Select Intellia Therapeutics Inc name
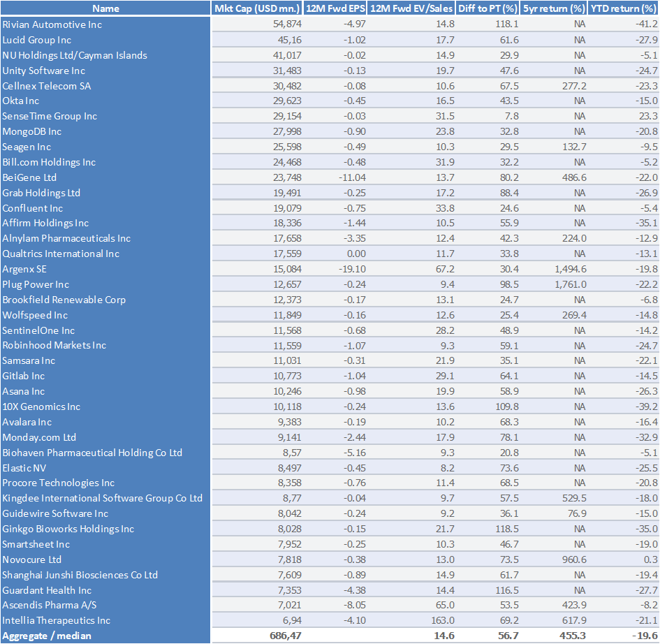The width and height of the screenshot is (660, 644). coord(57,620)
